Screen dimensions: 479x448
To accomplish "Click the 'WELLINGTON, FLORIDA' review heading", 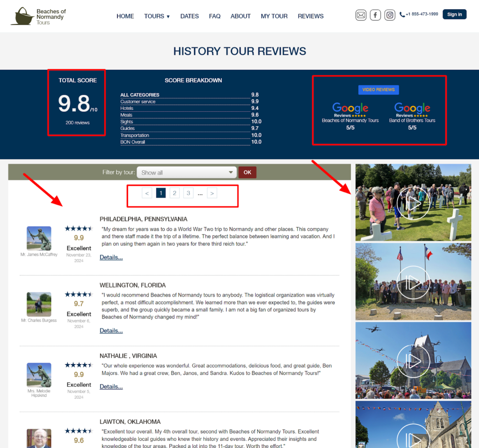I will tap(132, 285).
